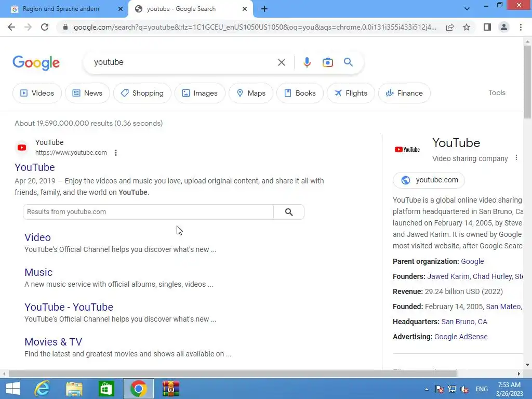Open the tab search dropdown chevron

click(467, 9)
